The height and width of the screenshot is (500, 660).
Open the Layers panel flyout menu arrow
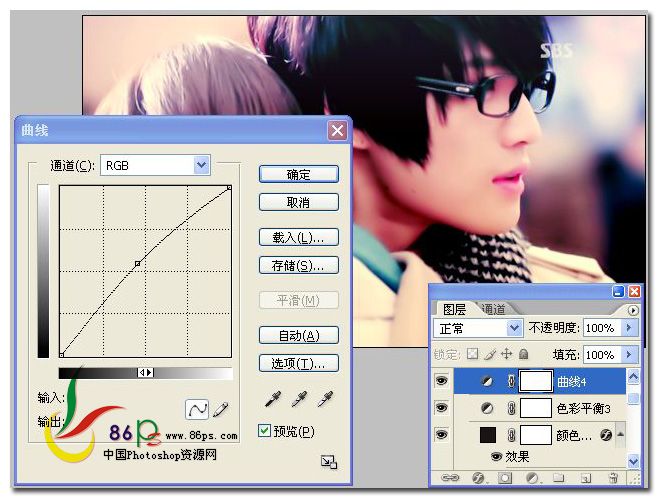[633, 311]
